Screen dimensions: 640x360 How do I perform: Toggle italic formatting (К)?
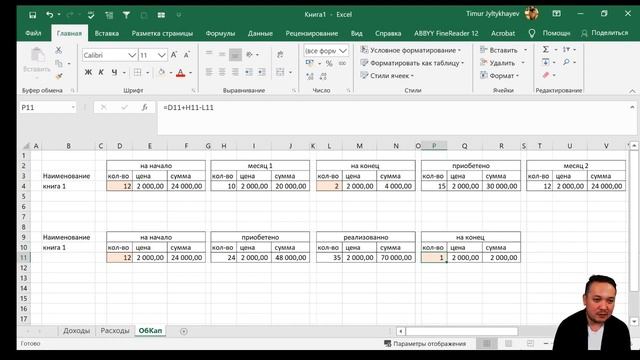(x=101, y=72)
